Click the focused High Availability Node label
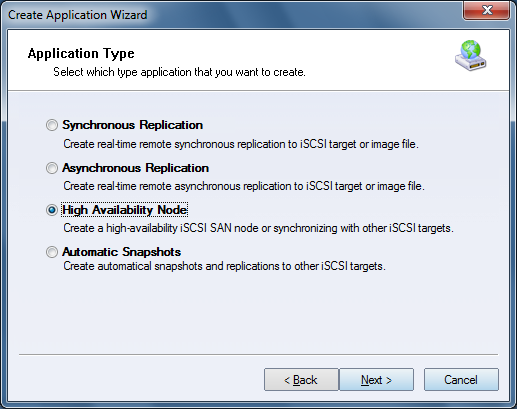The height and width of the screenshot is (409, 517). pos(125,210)
